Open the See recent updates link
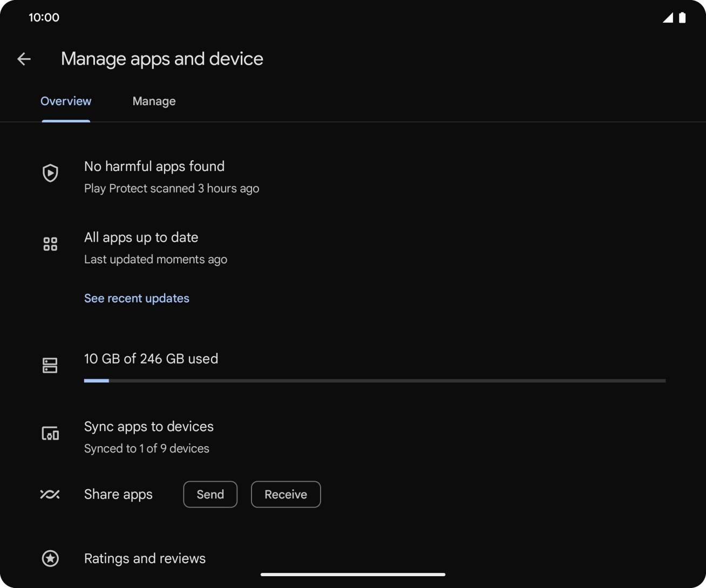The image size is (706, 588). tap(137, 298)
